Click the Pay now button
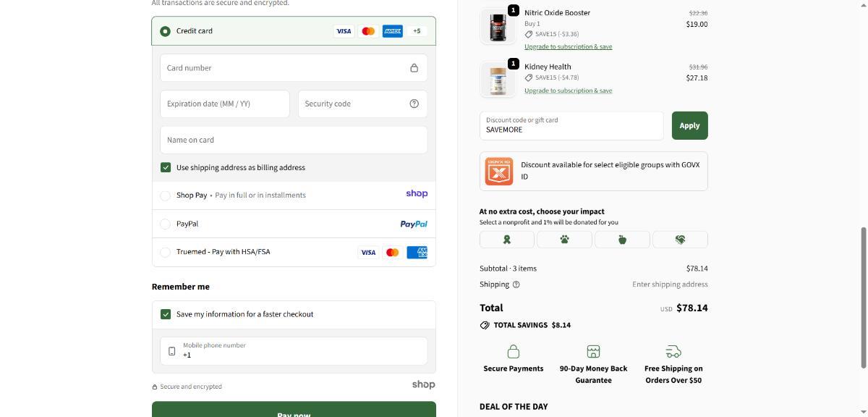 pyautogui.click(x=294, y=410)
